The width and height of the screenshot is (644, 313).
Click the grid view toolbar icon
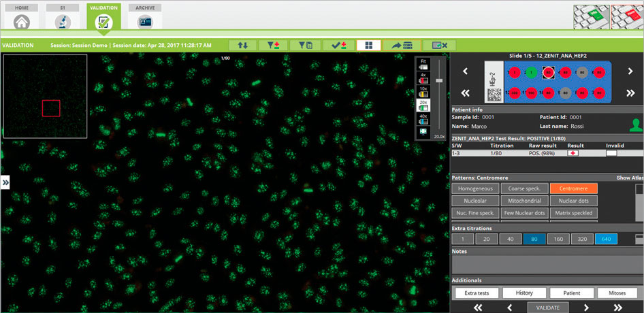(x=368, y=46)
